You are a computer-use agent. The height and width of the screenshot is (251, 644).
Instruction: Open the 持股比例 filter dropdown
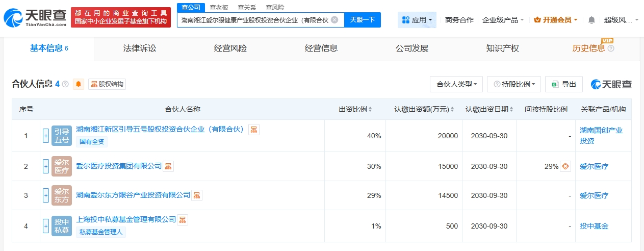[513, 84]
